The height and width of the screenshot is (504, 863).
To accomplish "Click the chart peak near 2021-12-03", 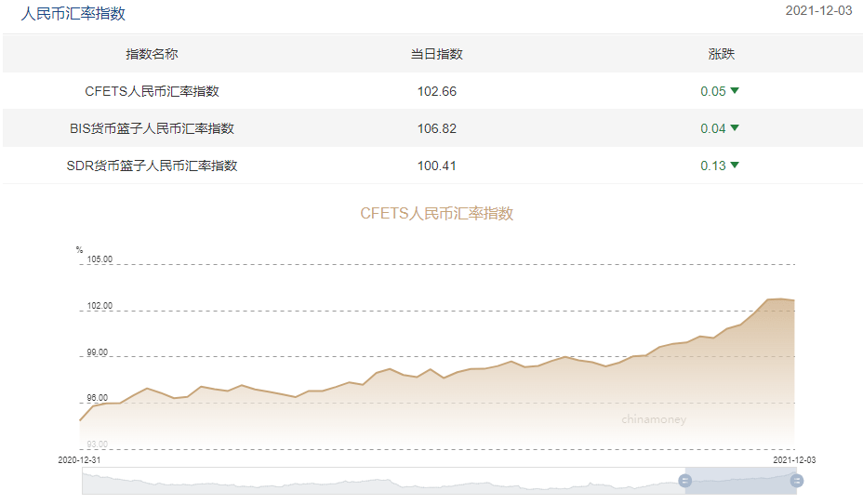I will [780, 298].
